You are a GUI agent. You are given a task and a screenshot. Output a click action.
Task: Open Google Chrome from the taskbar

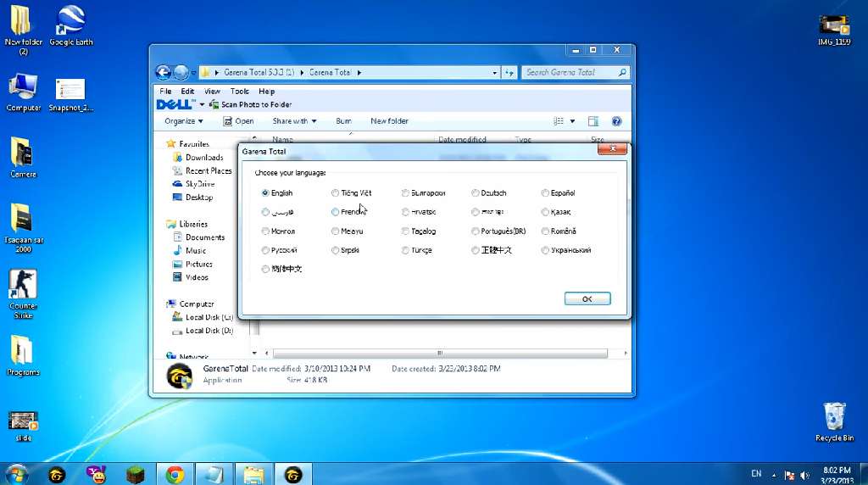175,474
